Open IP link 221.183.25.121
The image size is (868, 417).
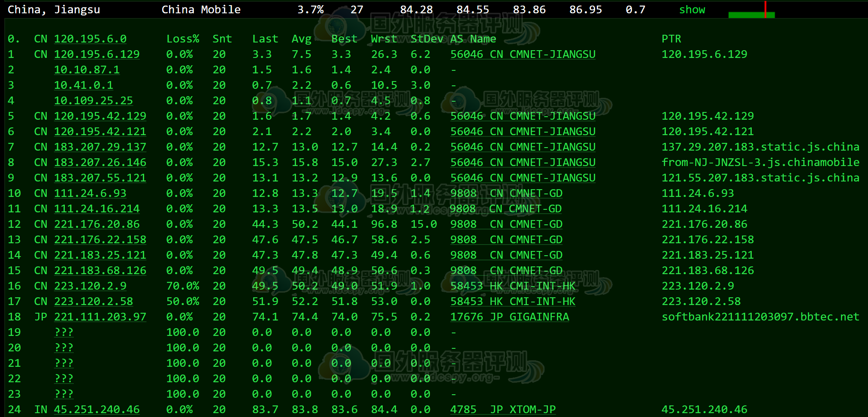pyautogui.click(x=100, y=255)
